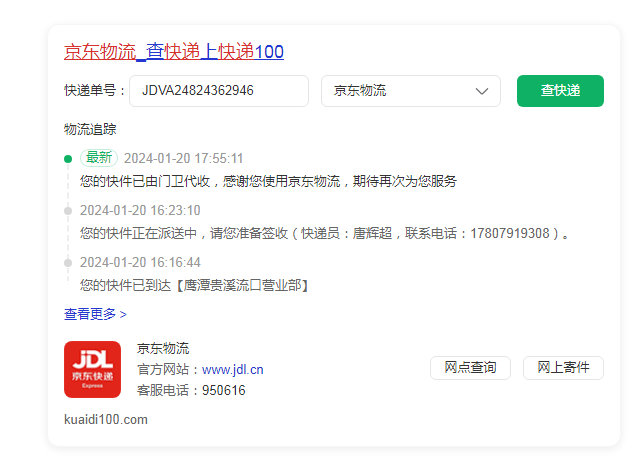The image size is (637, 459).
Task: Open the 京东物流_查快递上快递100 title link
Action: tap(174, 52)
